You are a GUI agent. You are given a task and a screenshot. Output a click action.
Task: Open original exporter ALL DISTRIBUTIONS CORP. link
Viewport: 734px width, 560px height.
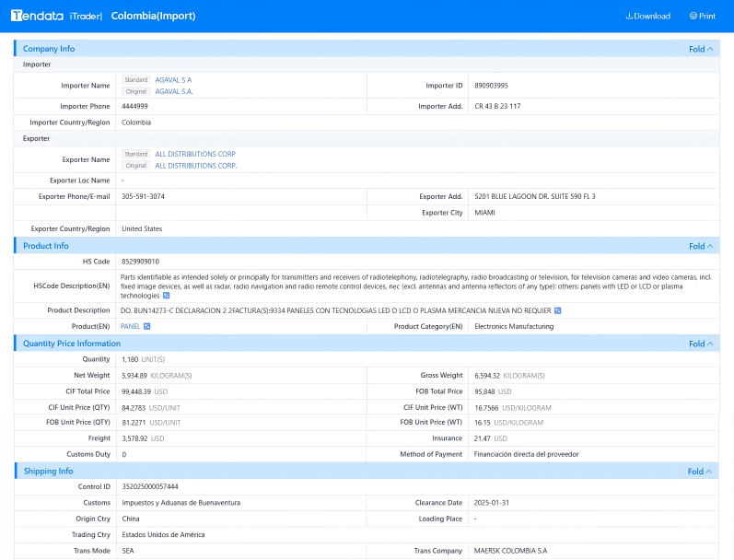pos(195,166)
